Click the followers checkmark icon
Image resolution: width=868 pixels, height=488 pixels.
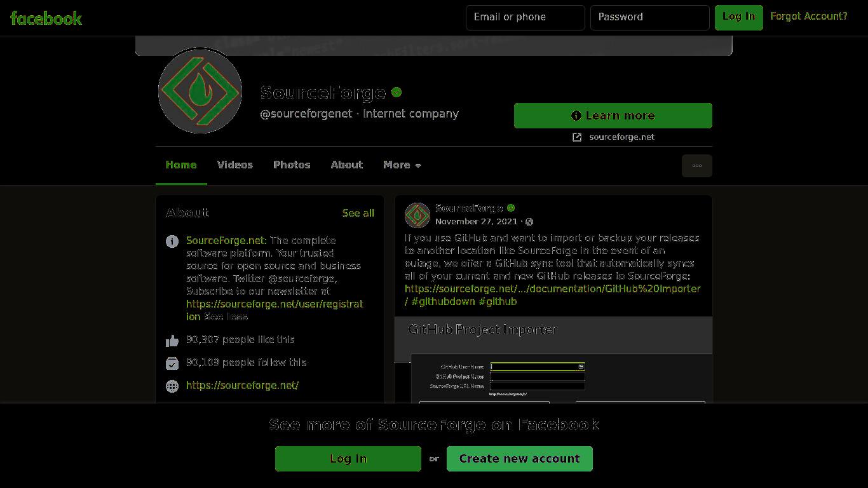[x=172, y=363]
